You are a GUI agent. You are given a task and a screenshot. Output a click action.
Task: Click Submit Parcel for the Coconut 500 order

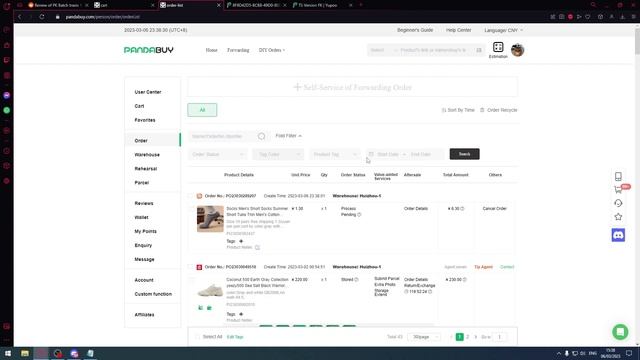click(x=387, y=278)
